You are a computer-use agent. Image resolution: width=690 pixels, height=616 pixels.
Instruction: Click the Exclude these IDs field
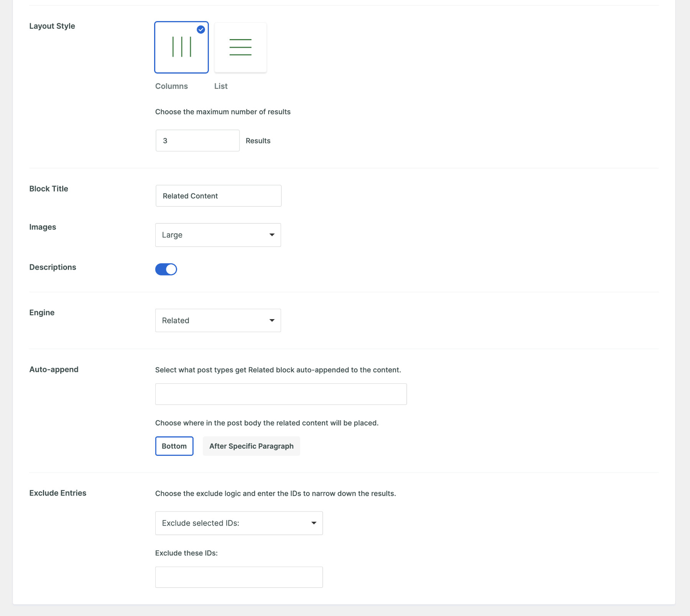click(239, 577)
